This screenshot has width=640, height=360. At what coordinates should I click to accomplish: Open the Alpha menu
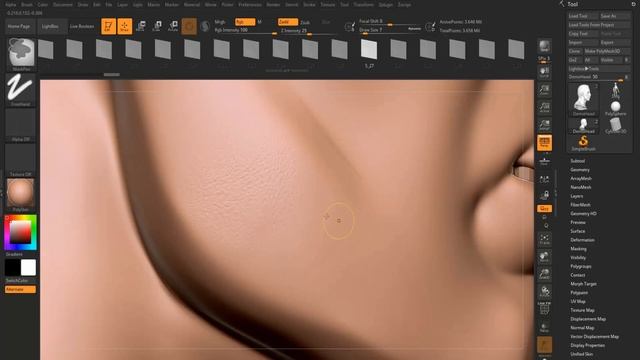[11, 4]
